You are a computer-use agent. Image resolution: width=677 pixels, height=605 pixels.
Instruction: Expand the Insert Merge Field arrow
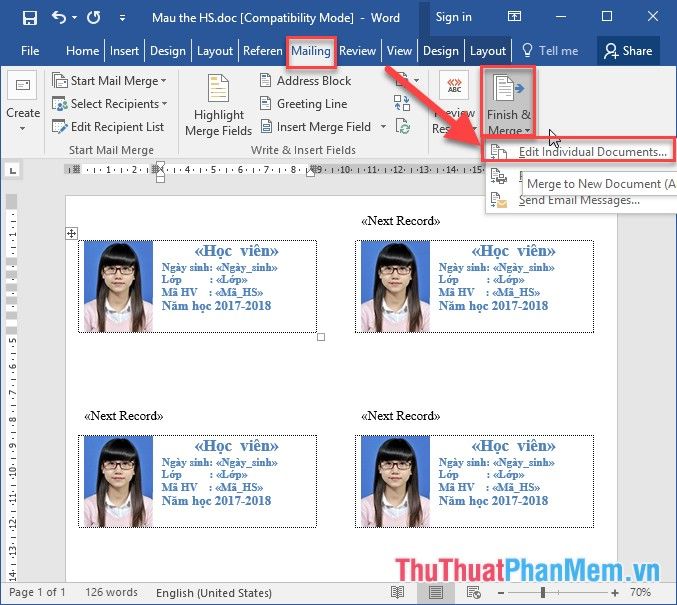coord(381,127)
